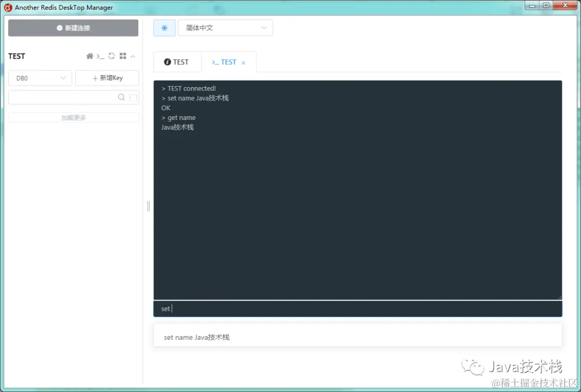Screen dimensions: 581x392
Task: Open the console via the terminal icon
Action: click(101, 56)
